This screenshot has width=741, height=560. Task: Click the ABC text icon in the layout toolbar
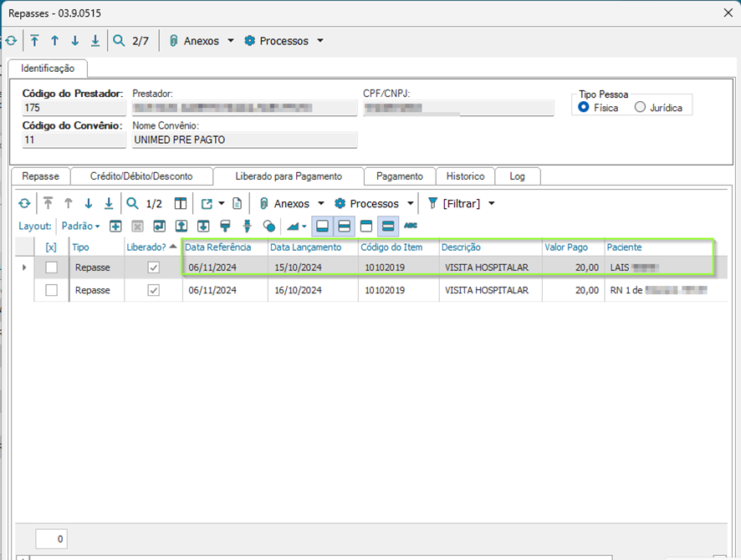coord(411,226)
